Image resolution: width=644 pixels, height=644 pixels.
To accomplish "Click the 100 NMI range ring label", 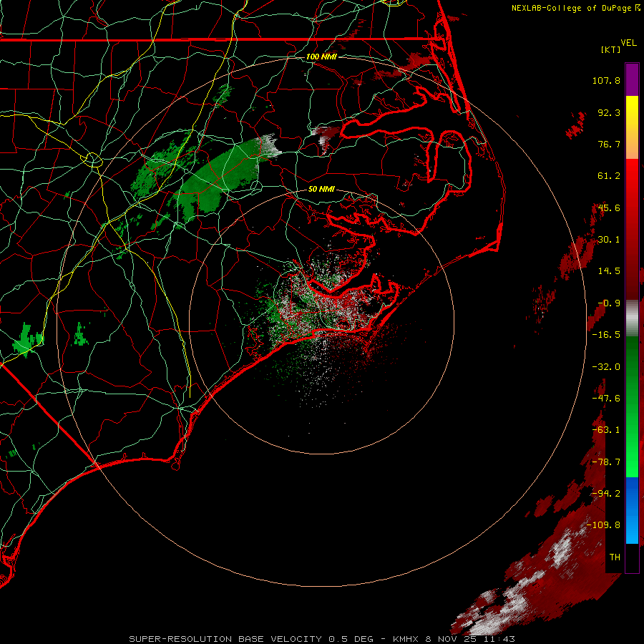I will point(321,57).
